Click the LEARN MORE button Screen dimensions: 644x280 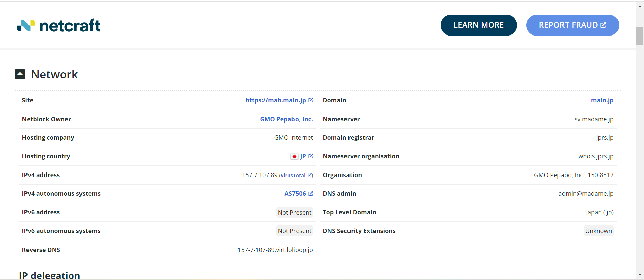tap(479, 25)
